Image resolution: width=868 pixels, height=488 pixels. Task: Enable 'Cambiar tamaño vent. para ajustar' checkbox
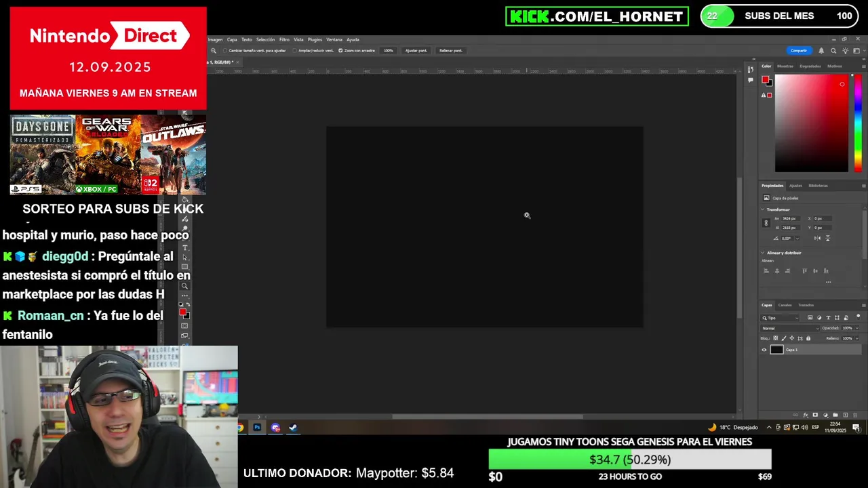(x=225, y=50)
